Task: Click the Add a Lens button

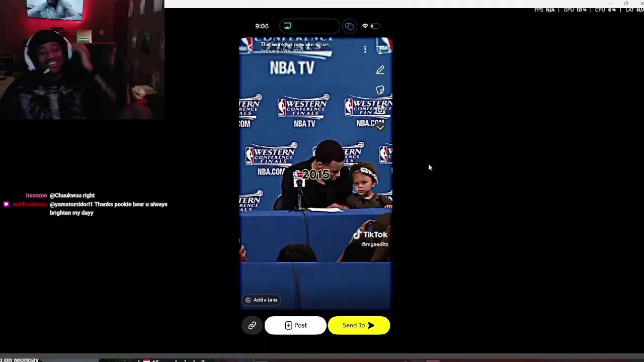Action: [261, 300]
